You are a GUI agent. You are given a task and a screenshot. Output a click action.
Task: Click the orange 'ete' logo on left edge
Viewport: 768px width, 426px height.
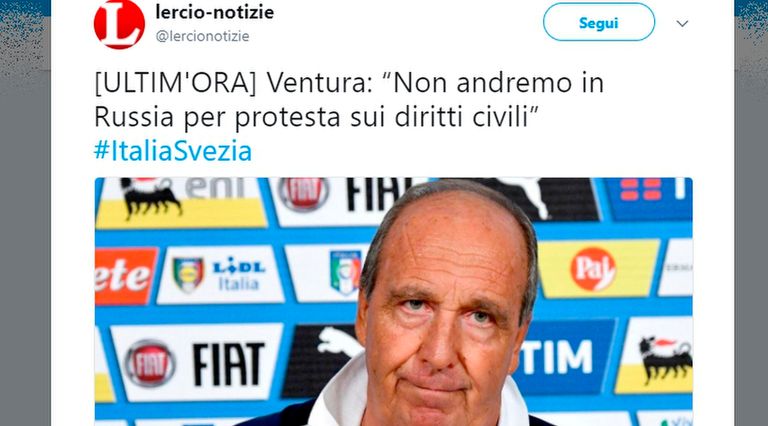[x=124, y=276]
